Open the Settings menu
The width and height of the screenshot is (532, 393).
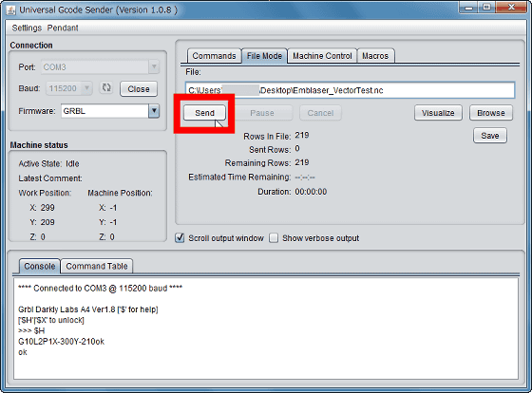pos(27,28)
